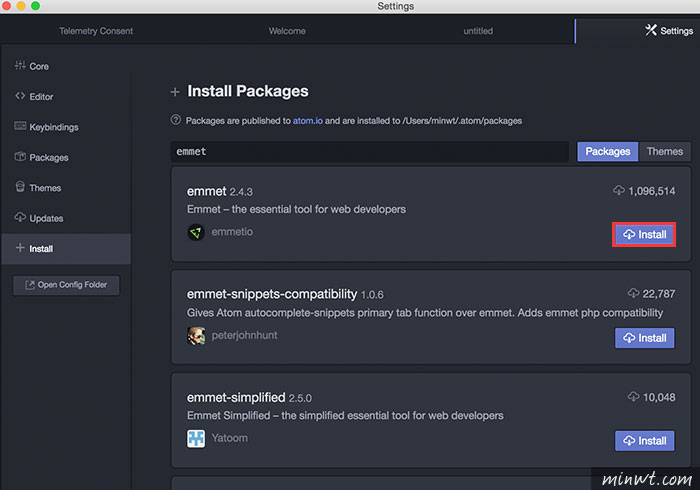
Task: Click the Themes paint bucket icon
Action: (20, 187)
